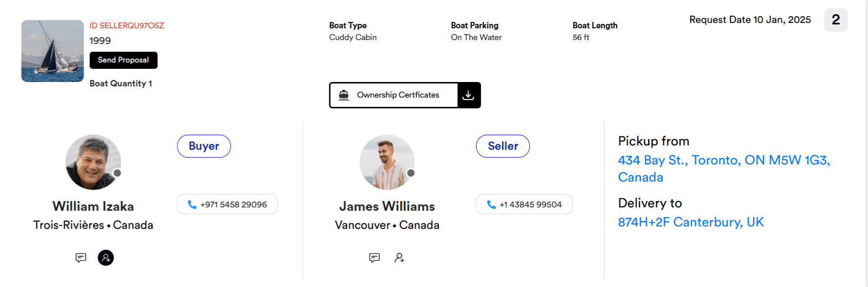Screen dimensions: 868x287
Task: Open William Izaka's profile photo
Action: click(x=93, y=162)
